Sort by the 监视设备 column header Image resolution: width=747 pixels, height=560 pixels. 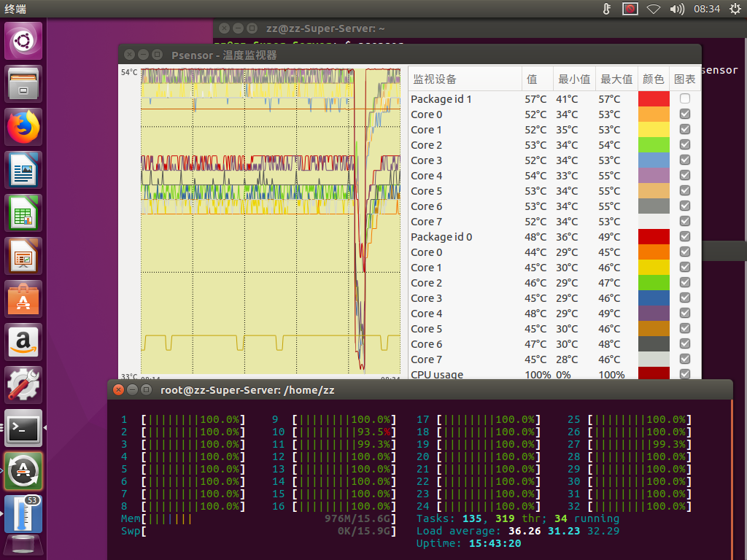click(436, 79)
